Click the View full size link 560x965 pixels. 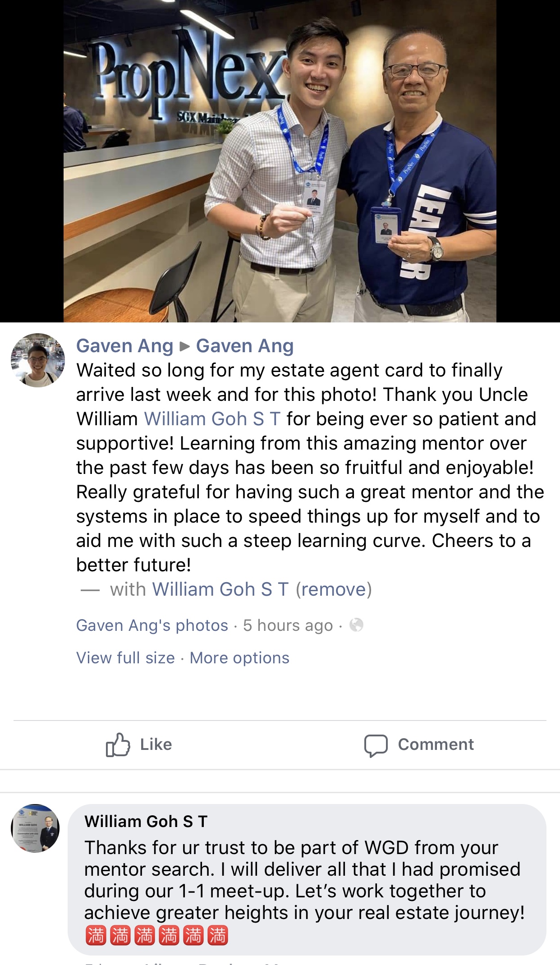click(x=125, y=658)
